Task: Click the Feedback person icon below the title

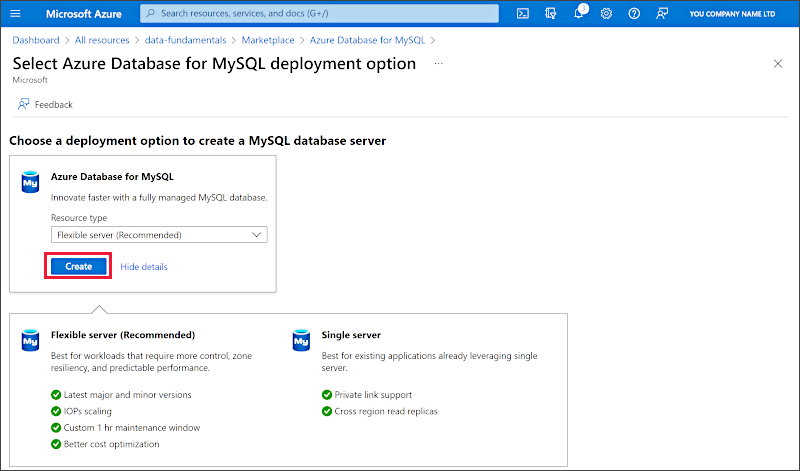Action: tap(23, 104)
